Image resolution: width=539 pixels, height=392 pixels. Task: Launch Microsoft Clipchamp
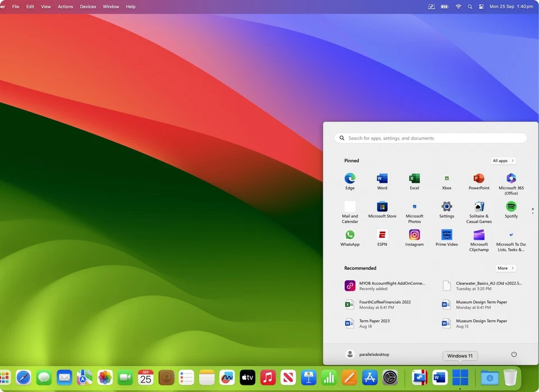[479, 234]
